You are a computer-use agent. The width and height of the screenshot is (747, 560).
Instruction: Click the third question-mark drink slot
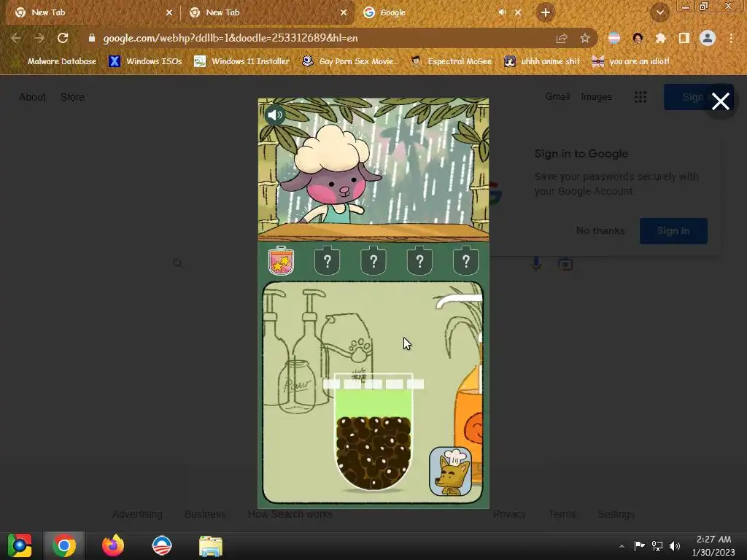(x=373, y=260)
